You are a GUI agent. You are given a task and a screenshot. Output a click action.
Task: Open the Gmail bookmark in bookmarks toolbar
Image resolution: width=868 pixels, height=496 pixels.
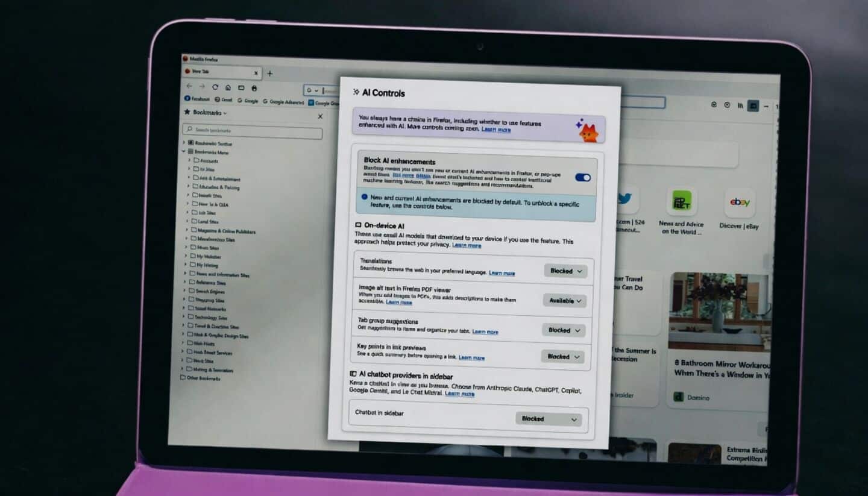pyautogui.click(x=223, y=100)
